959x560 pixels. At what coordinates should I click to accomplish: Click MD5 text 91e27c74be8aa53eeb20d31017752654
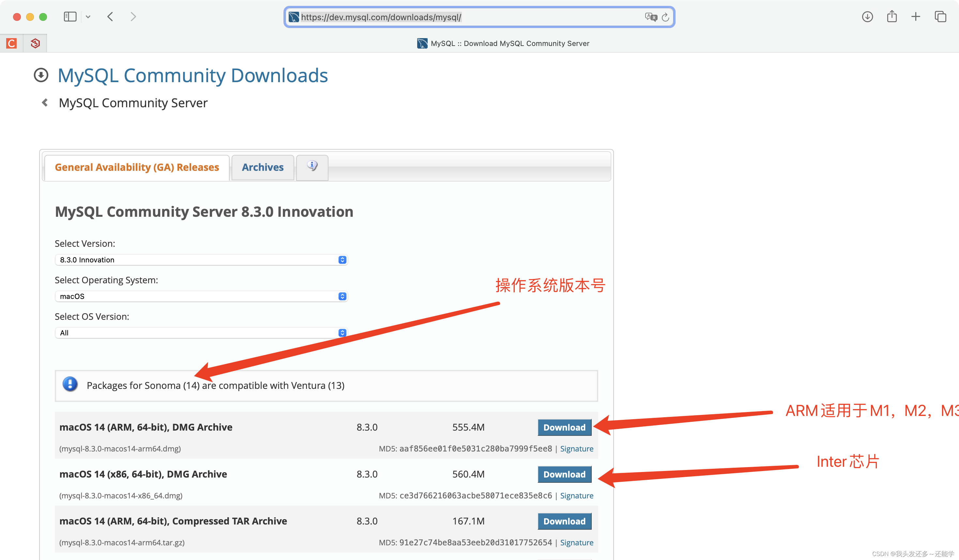point(475,542)
